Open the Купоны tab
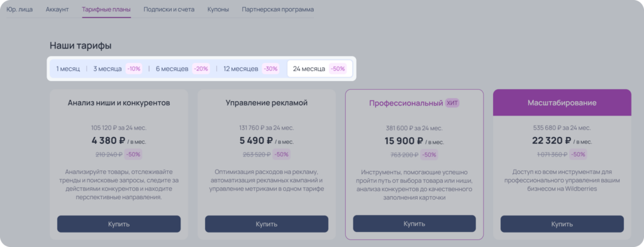The width and height of the screenshot is (644, 247). click(x=218, y=9)
